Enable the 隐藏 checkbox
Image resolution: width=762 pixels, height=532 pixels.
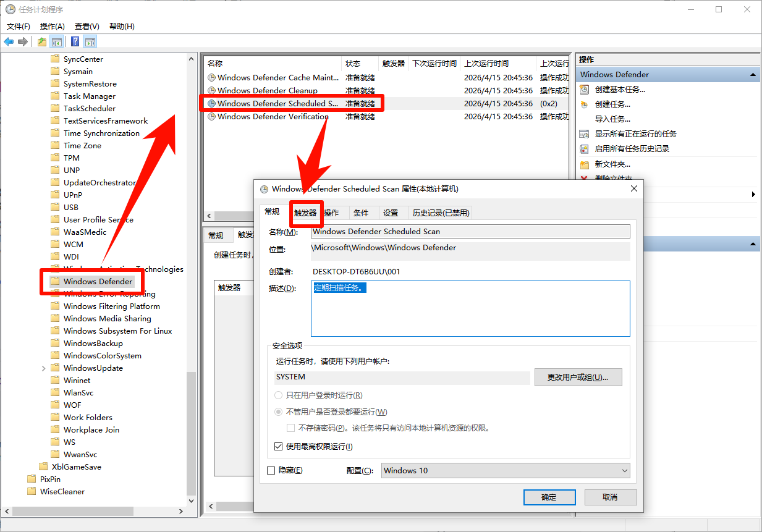coord(271,470)
